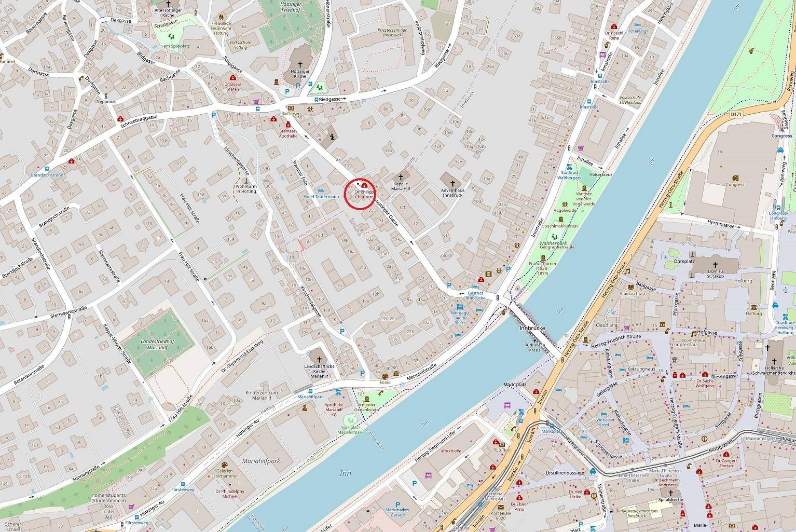Click the Mariahilfpark park label
The height and width of the screenshot is (532, 796).
pos(259,460)
